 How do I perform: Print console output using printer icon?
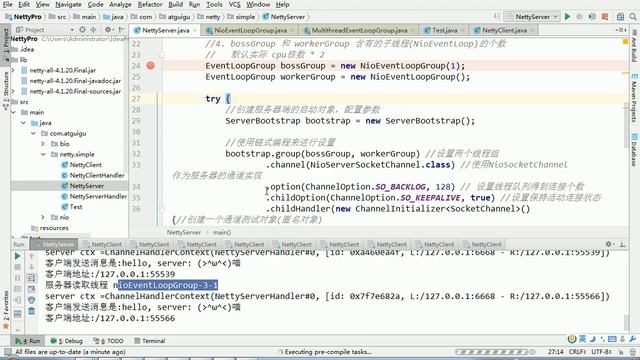pyautogui.click(x=31, y=300)
